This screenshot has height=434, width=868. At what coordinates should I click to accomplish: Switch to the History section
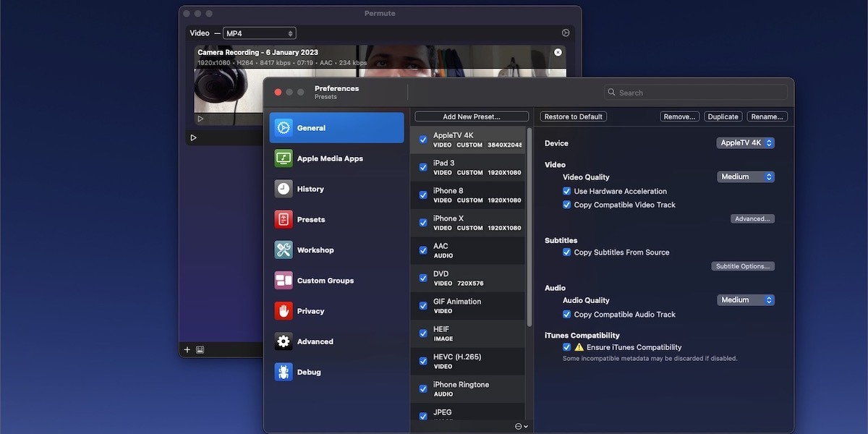pos(283,189)
